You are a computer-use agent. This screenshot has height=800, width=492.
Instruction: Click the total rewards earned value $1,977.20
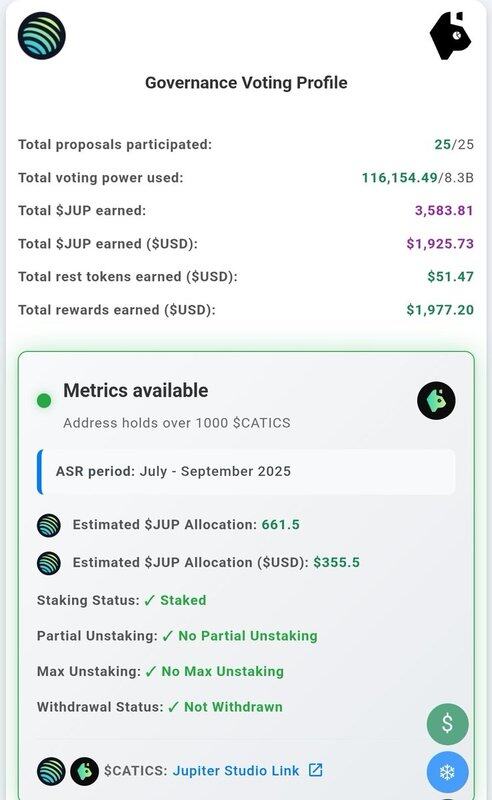click(x=440, y=310)
